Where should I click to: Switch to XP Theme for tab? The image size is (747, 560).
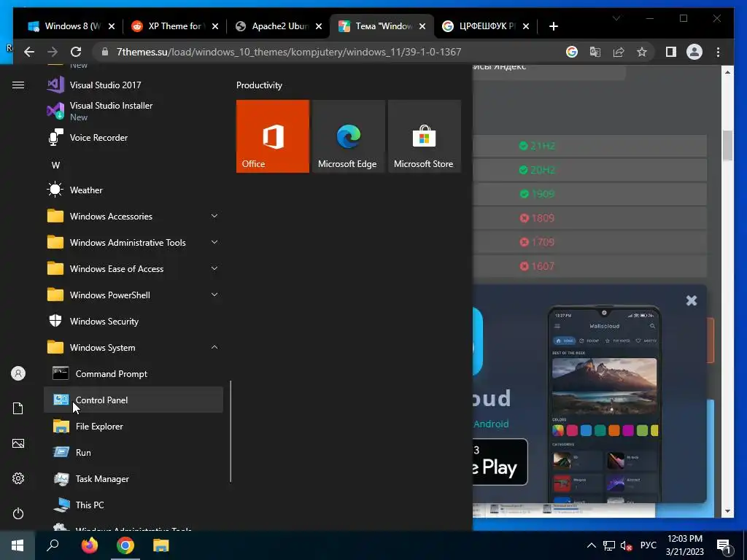tap(174, 26)
